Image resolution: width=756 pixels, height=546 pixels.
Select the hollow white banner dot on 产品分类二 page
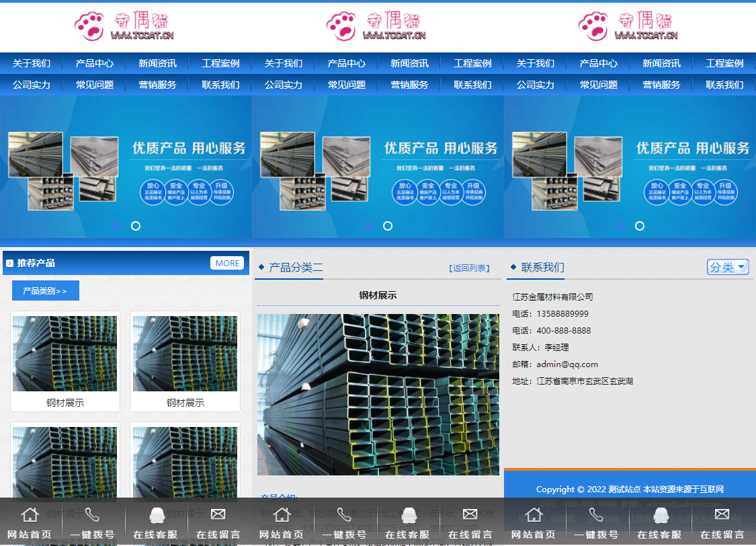tap(388, 226)
